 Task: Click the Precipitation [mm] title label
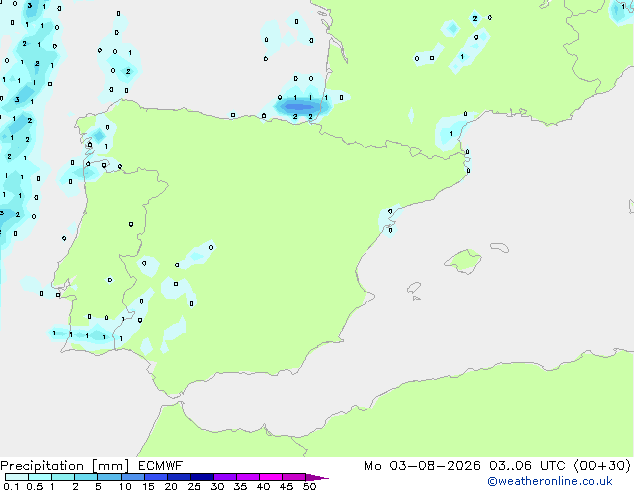click(65, 466)
